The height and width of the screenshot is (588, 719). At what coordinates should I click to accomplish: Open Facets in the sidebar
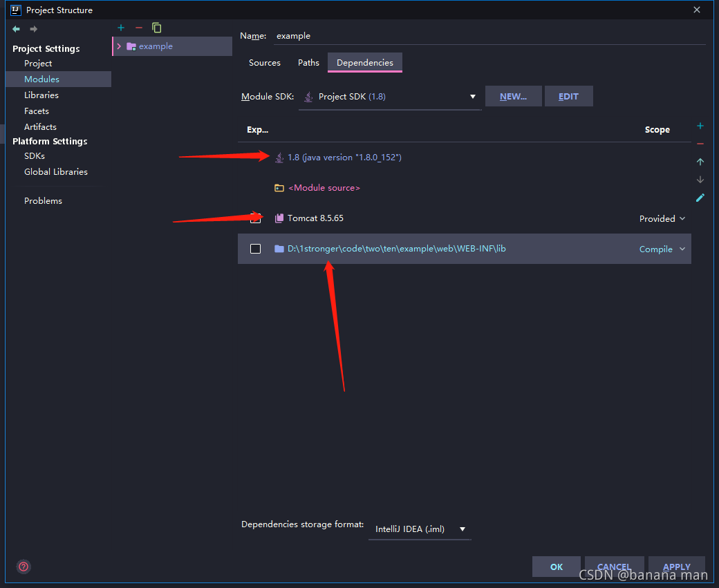[x=36, y=111]
